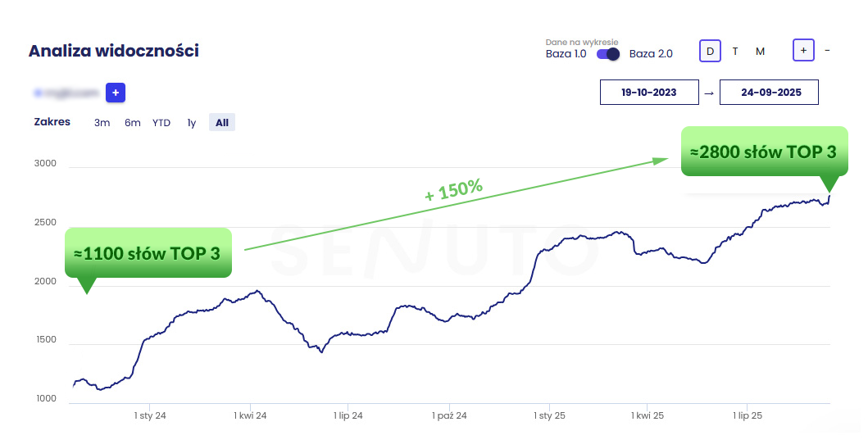The height and width of the screenshot is (440, 868).
Task: Choose the 6m range option
Action: [x=133, y=123]
